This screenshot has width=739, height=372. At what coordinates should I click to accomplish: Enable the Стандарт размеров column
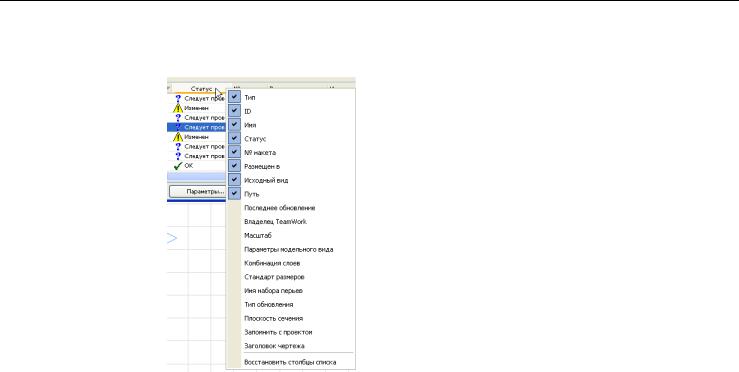click(290, 277)
